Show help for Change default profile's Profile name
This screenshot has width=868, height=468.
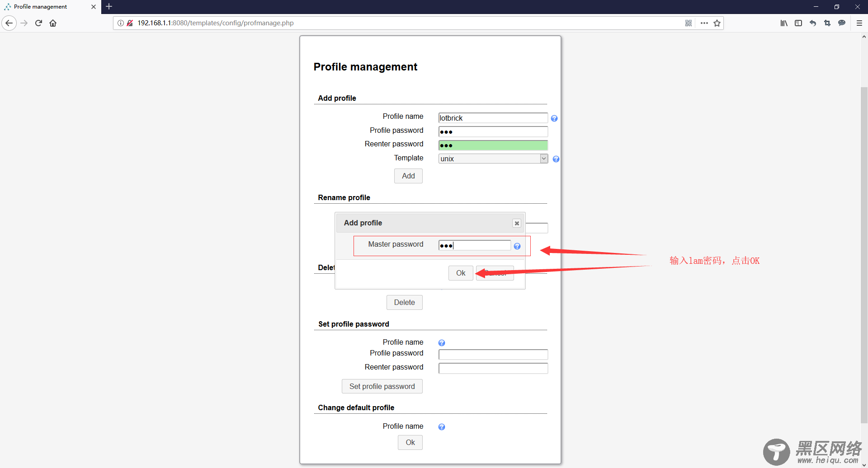click(x=442, y=427)
